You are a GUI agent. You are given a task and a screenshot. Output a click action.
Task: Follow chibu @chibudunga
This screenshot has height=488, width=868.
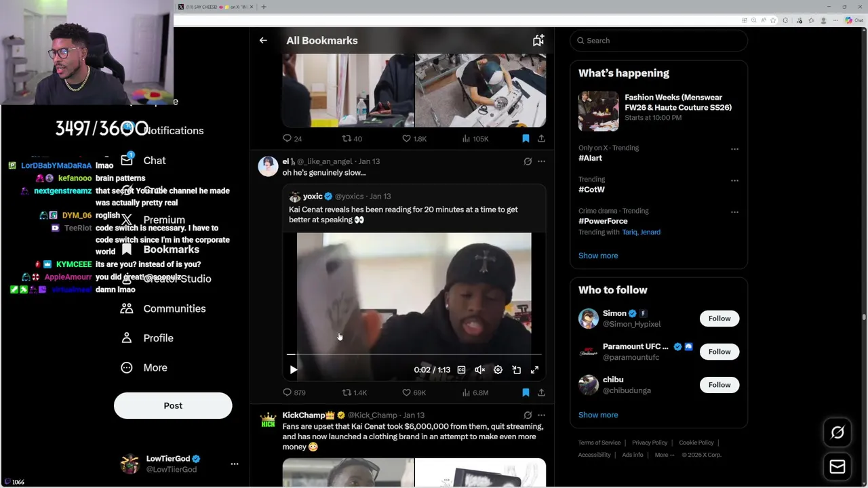tap(719, 385)
